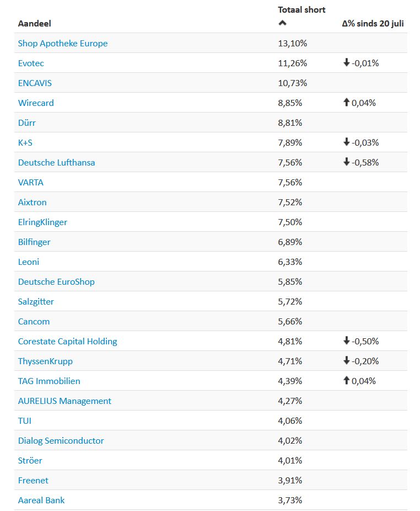The width and height of the screenshot is (420, 511).
Task: Open the Shop Apotheke Europe link
Action: (63, 43)
